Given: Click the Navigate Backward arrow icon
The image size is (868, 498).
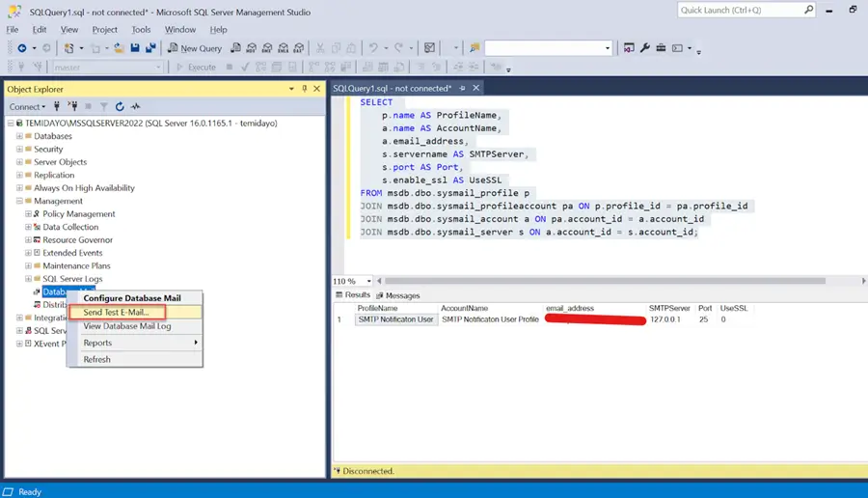Looking at the screenshot, I should pos(22,48).
